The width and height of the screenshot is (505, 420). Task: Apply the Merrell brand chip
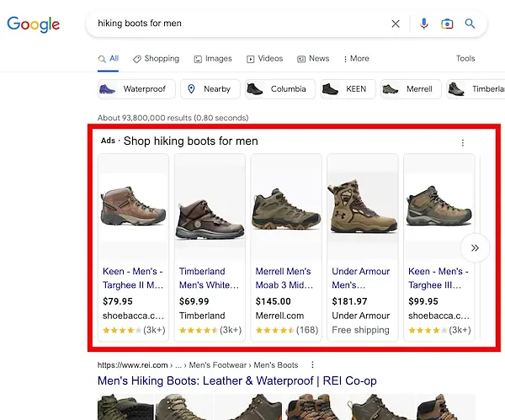[x=411, y=89]
